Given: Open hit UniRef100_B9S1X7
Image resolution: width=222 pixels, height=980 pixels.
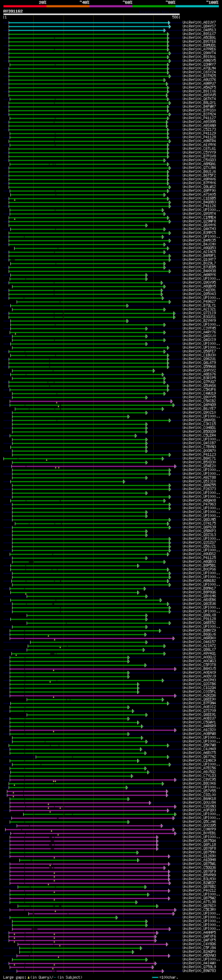Looking at the screenshot, I should tap(199, 34).
